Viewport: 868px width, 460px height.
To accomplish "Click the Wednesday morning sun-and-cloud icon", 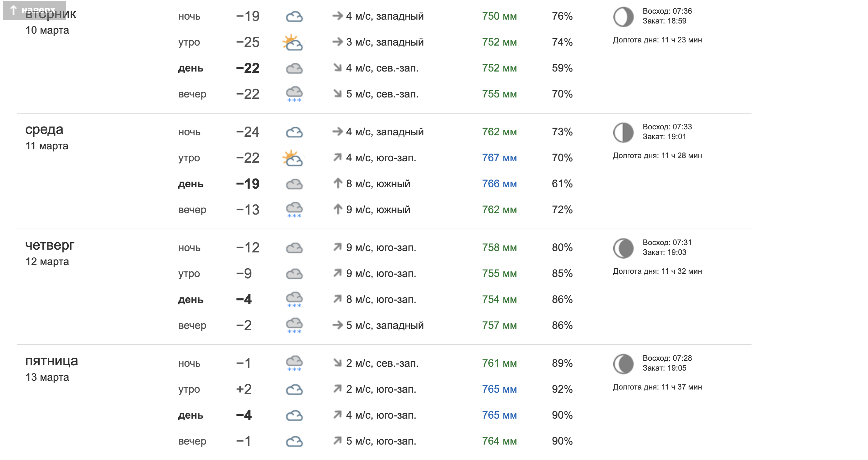I will point(293,158).
